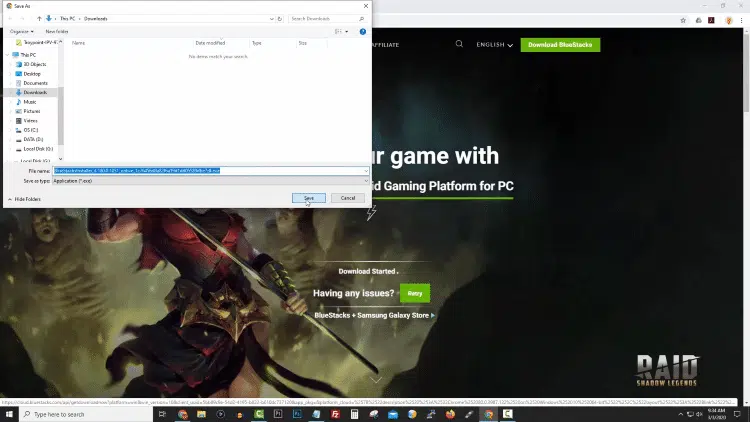The height and width of the screenshot is (422, 750).
Task: Select Videos folder in tree
Action: [30, 121]
